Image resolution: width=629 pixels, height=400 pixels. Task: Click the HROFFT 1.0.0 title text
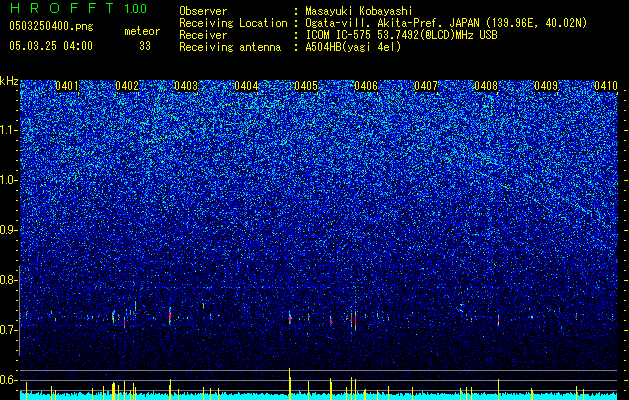(x=79, y=8)
